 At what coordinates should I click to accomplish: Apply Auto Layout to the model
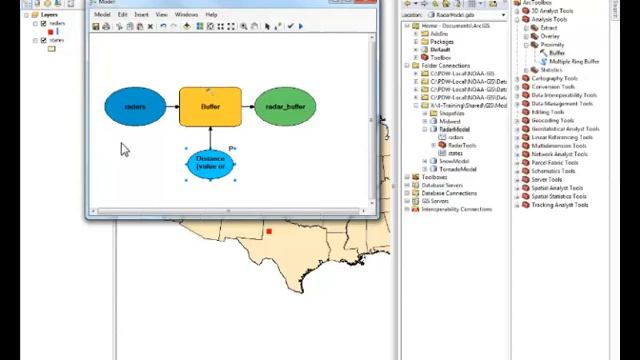click(200, 27)
